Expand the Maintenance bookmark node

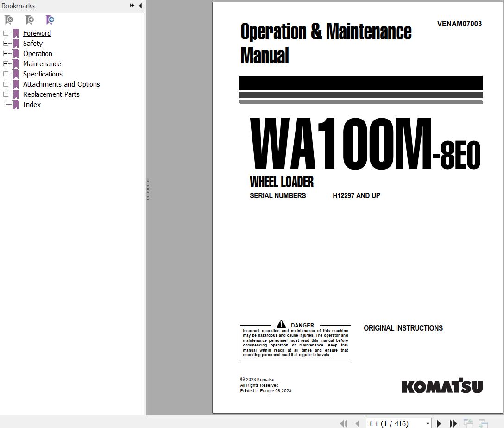pos(6,63)
